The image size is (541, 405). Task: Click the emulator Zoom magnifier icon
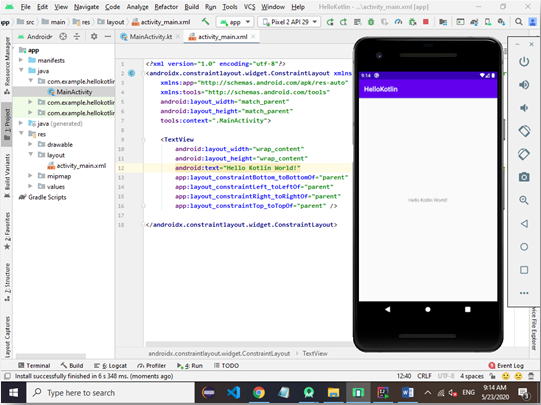(x=524, y=200)
